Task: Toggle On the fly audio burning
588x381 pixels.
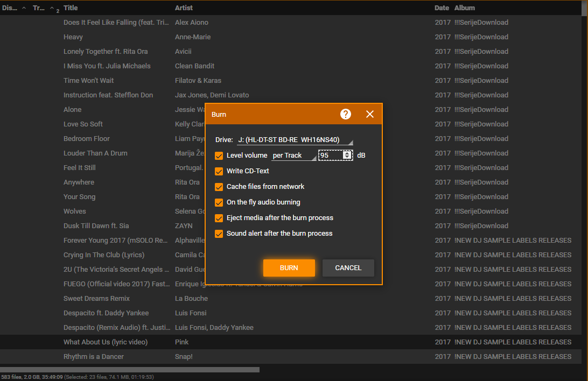Action: pyautogui.click(x=219, y=202)
